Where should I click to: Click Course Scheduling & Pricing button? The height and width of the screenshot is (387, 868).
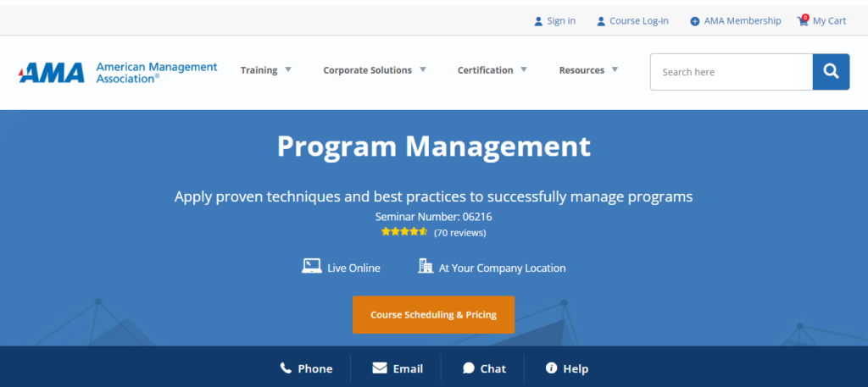[x=433, y=314]
